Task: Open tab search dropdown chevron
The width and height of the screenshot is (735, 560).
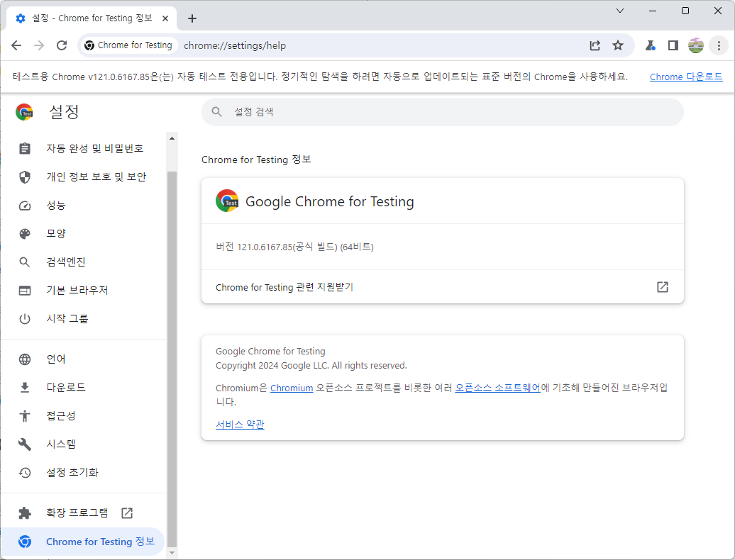Action: tap(619, 11)
